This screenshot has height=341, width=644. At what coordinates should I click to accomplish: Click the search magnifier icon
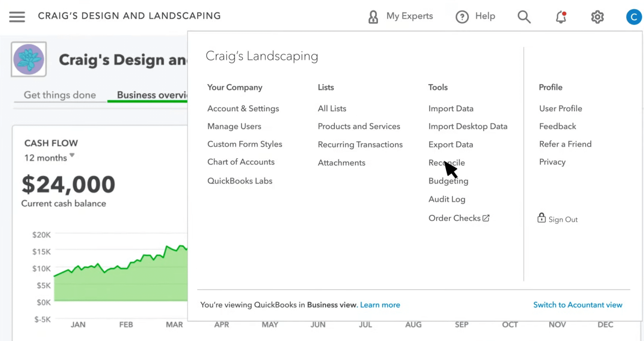524,17
